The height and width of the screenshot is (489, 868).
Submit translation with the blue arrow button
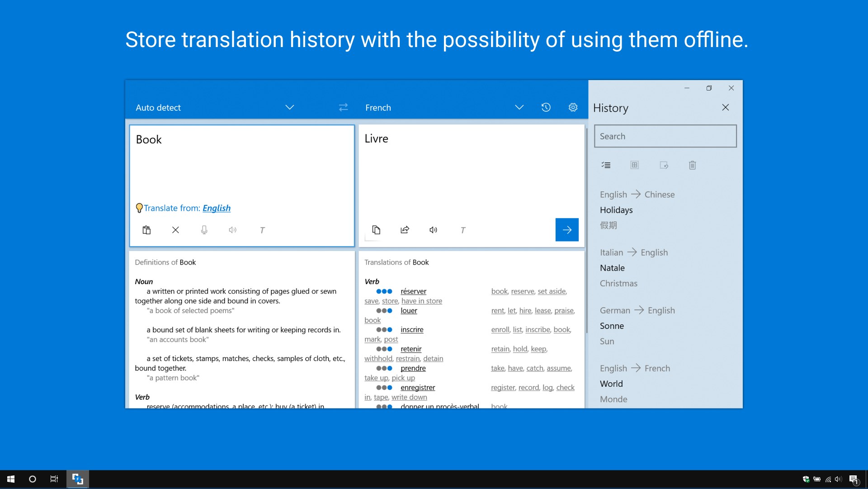point(567,230)
